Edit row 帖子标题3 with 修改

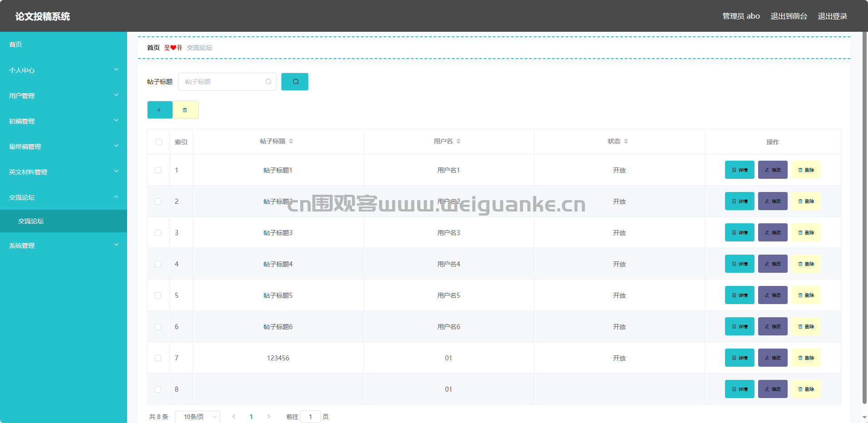[773, 232]
